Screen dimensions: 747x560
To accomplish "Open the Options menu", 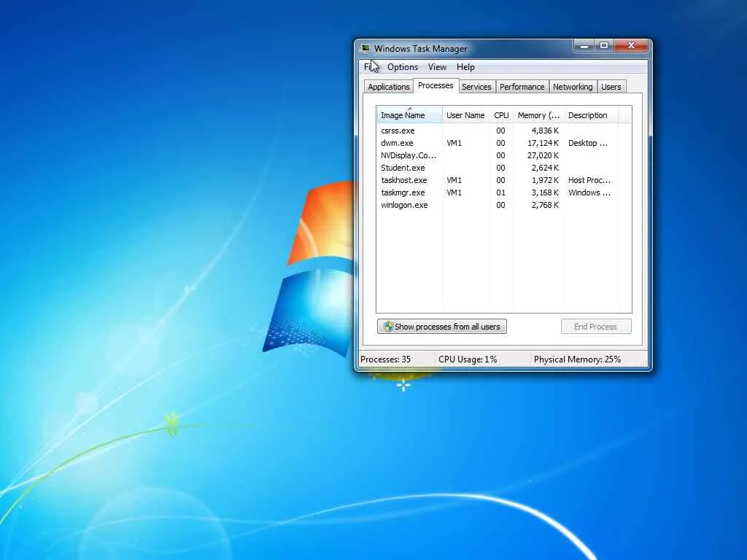I will pos(403,67).
